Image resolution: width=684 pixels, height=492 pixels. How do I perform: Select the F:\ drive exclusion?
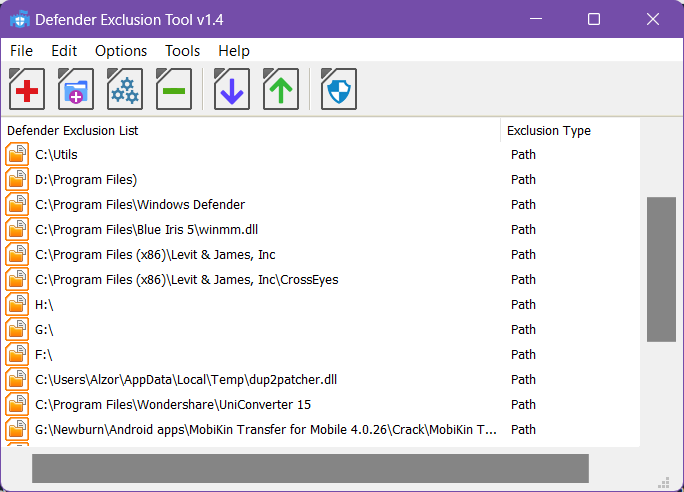pos(321,355)
